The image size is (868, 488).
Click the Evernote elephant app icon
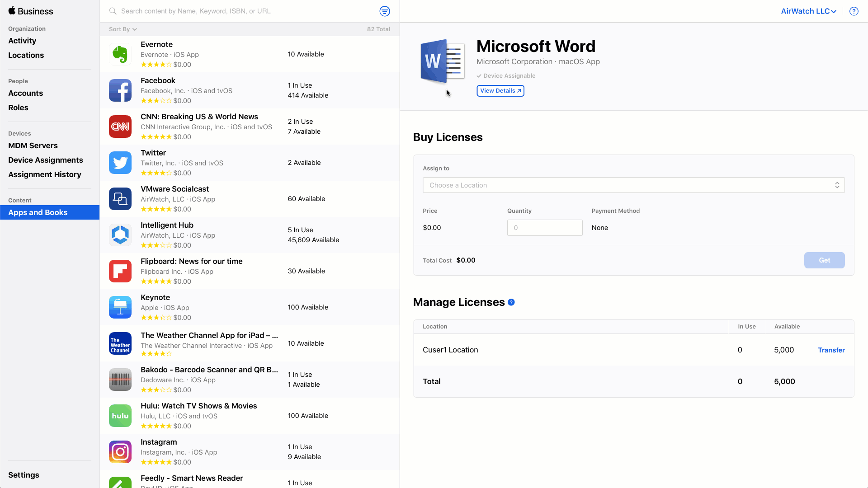pos(120,54)
